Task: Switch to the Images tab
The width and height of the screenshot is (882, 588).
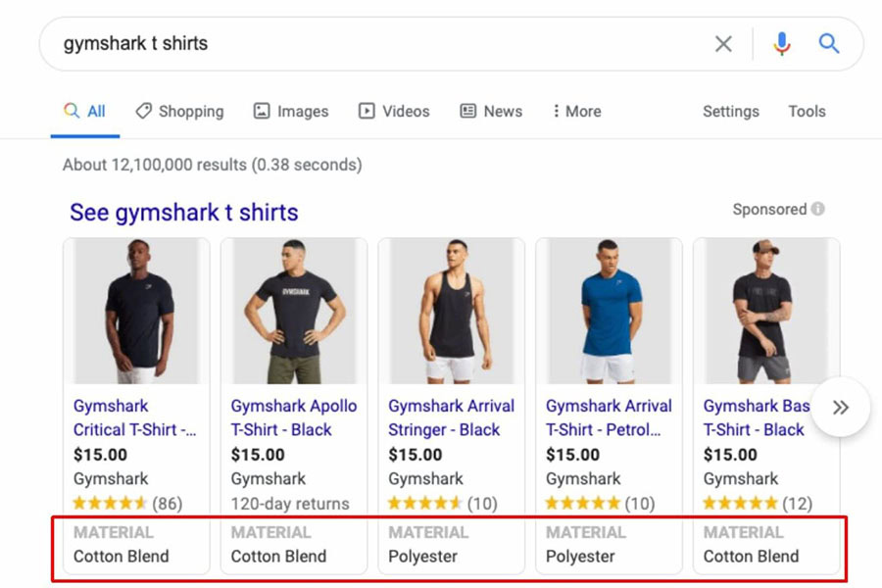Action: coord(291,111)
